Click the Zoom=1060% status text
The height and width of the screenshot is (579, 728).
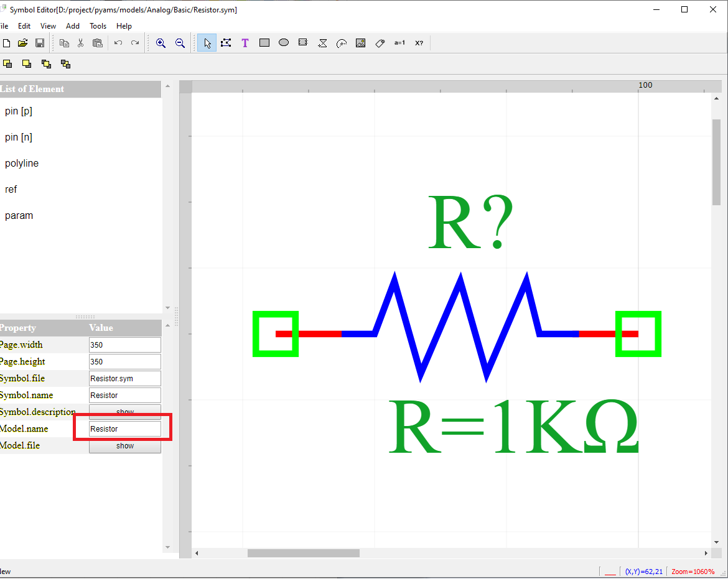tap(693, 572)
